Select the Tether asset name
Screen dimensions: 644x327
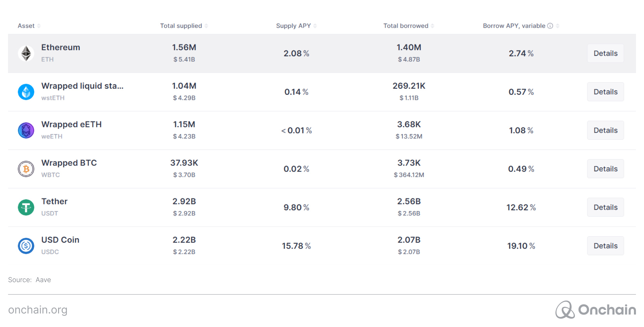[x=54, y=201]
